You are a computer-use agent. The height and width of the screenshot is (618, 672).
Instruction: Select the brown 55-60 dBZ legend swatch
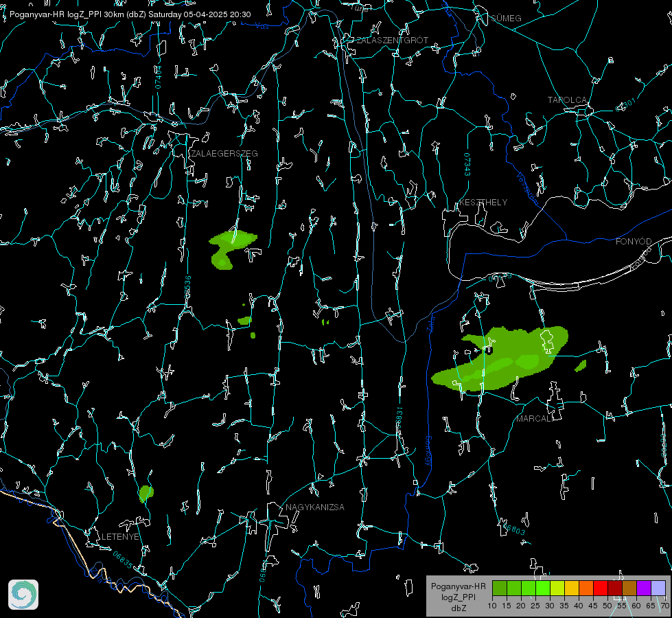pyautogui.click(x=629, y=588)
